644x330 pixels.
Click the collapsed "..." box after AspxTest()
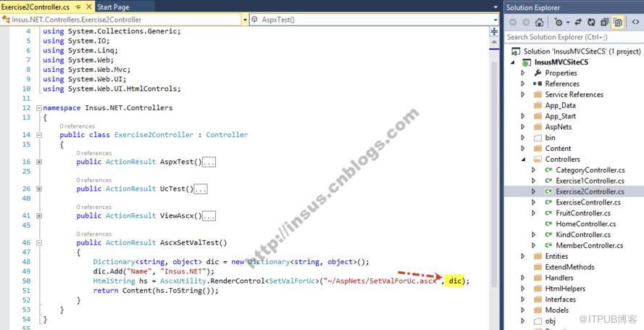click(x=209, y=162)
